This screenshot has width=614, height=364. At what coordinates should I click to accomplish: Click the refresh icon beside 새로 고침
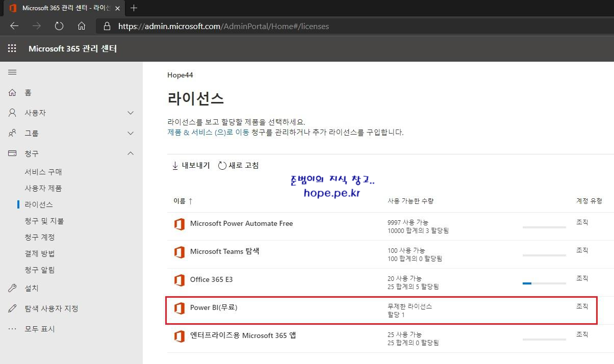coord(222,166)
